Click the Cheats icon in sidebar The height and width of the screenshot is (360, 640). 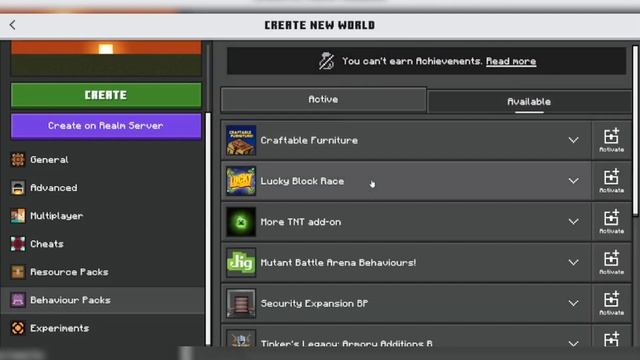tap(18, 244)
